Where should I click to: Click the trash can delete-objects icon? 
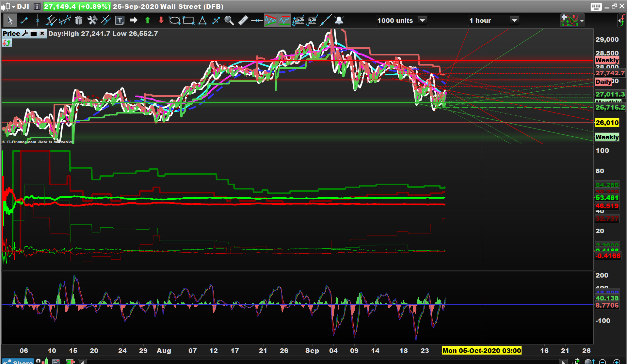[78, 21]
